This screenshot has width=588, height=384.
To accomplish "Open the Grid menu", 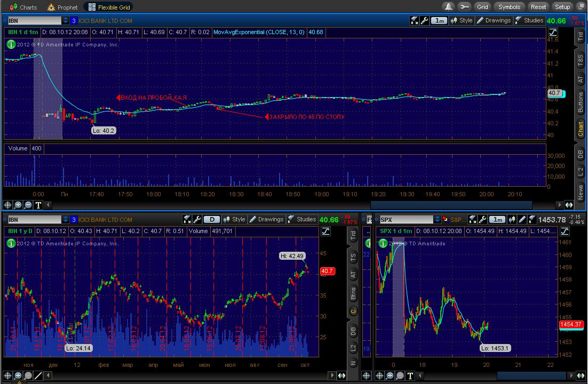I will [x=482, y=7].
